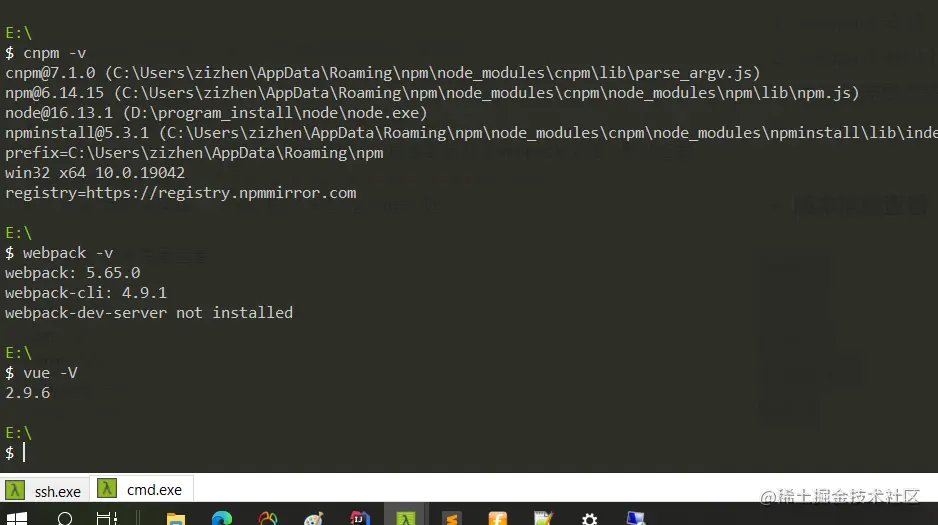This screenshot has width=938, height=525.
Task: Open File Explorer from taskbar
Action: coord(175,518)
